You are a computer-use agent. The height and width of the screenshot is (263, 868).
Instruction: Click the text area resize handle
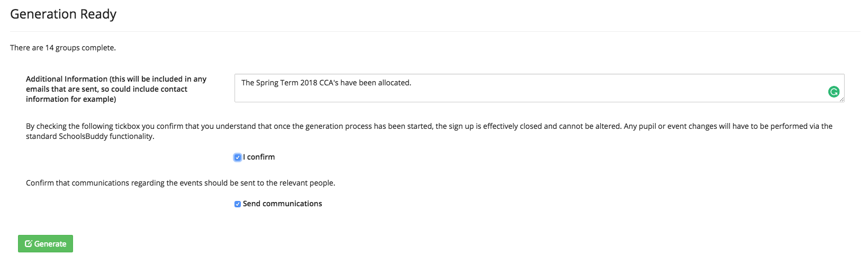point(842,99)
